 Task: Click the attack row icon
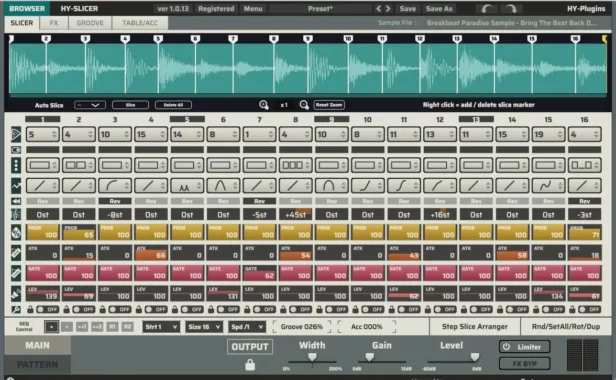pyautogui.click(x=16, y=253)
